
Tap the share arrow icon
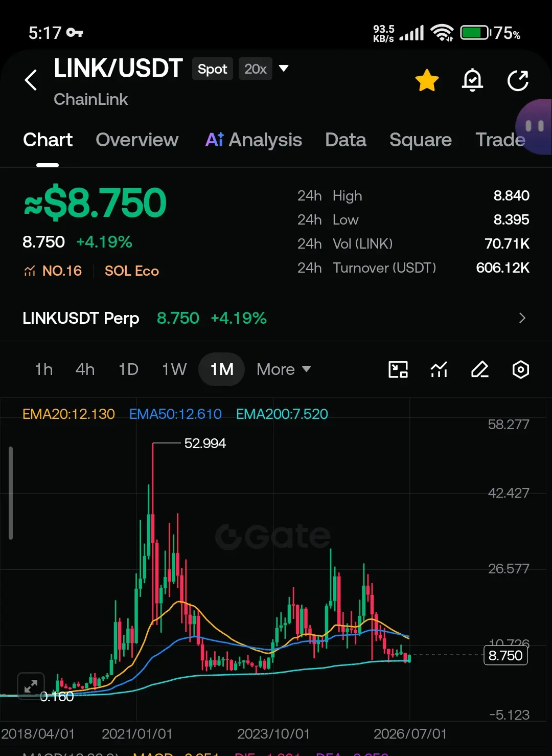point(518,80)
